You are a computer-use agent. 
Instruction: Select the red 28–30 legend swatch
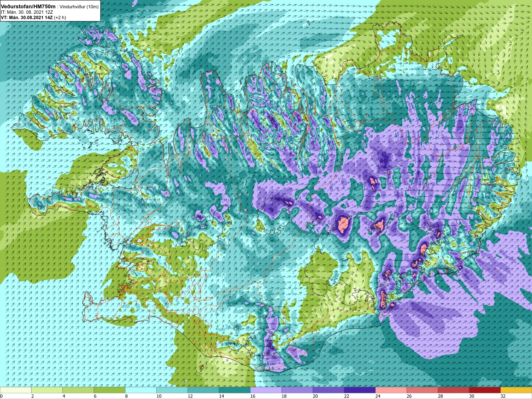point(453,390)
